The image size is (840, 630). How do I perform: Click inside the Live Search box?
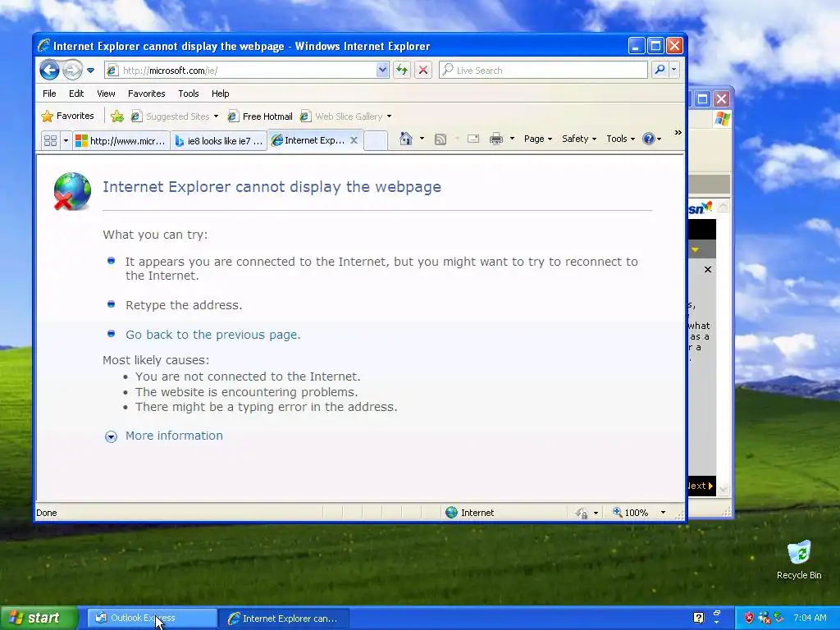pyautogui.click(x=543, y=71)
